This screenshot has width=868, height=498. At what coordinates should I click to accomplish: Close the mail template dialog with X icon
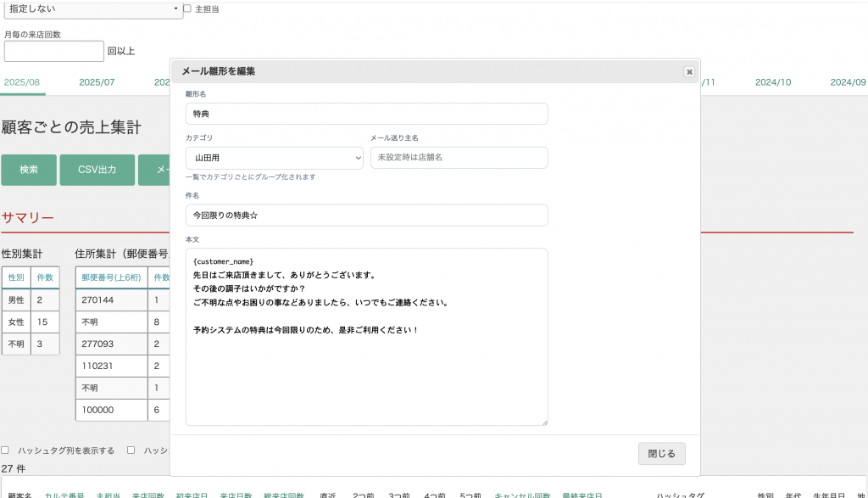coord(689,72)
